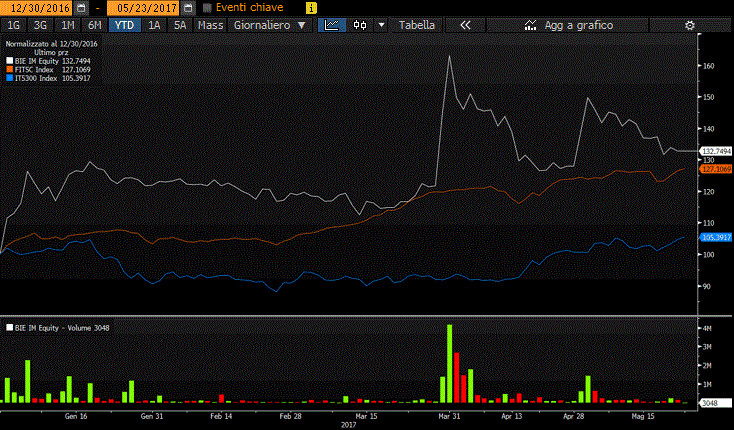The image size is (734, 430).
Task: Collapse panel with double chevron
Action: (x=465, y=25)
